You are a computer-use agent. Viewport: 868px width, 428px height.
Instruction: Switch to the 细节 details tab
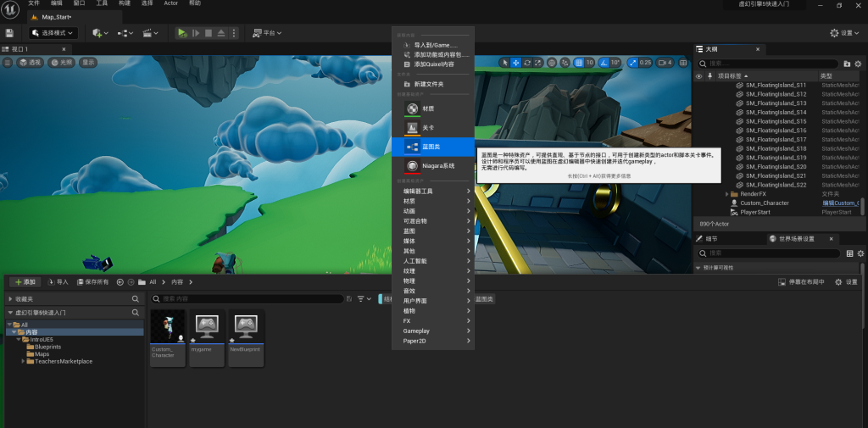click(711, 239)
